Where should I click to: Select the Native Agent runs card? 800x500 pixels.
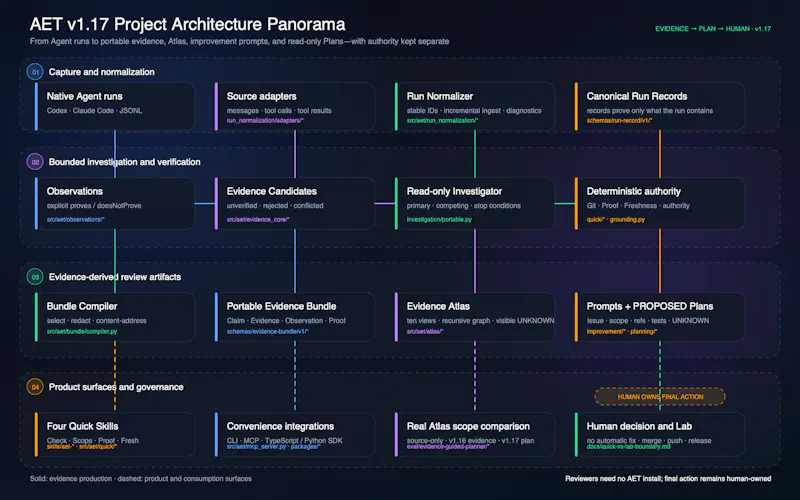pos(115,107)
